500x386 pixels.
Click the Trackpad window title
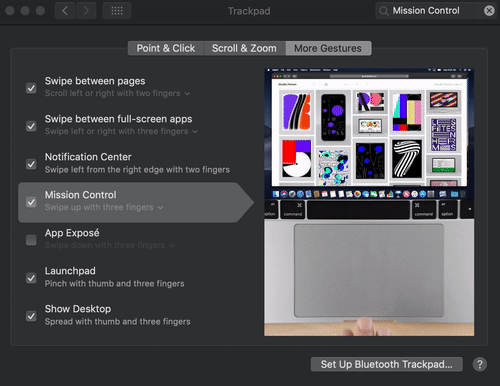click(x=249, y=11)
